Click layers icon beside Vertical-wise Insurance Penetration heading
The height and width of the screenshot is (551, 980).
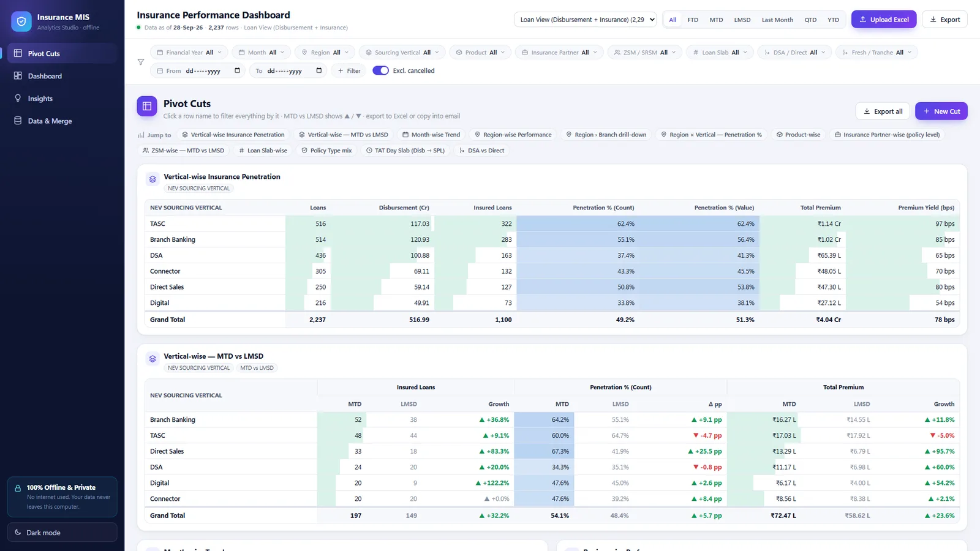tap(153, 179)
